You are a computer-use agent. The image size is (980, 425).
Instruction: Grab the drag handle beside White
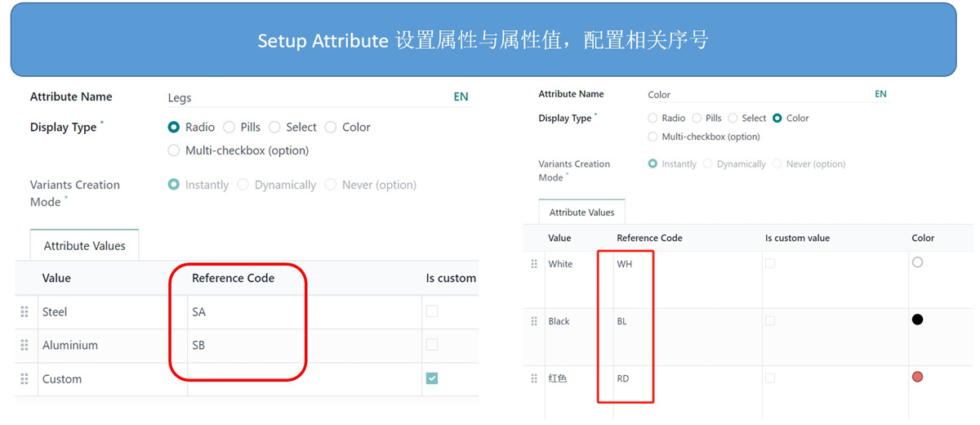pyautogui.click(x=534, y=264)
